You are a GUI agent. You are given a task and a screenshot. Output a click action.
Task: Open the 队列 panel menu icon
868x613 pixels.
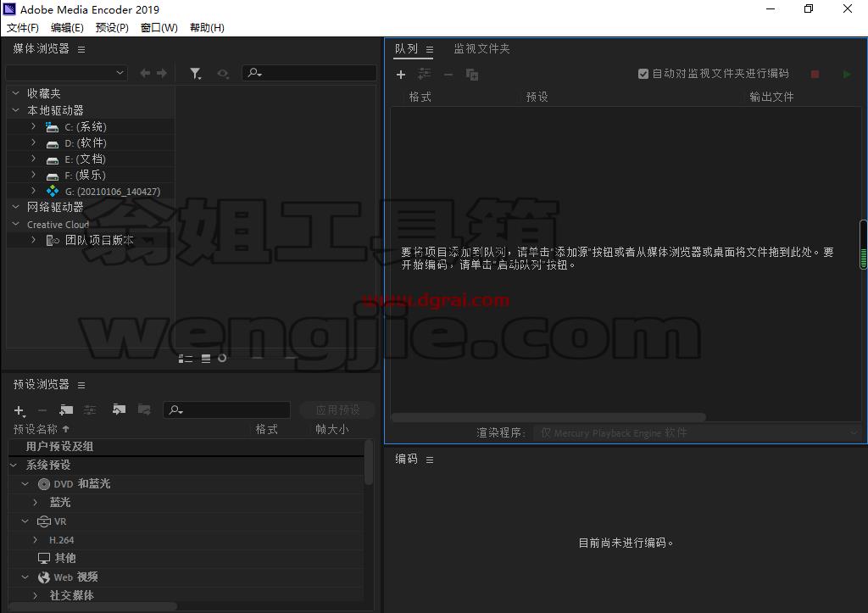[430, 49]
